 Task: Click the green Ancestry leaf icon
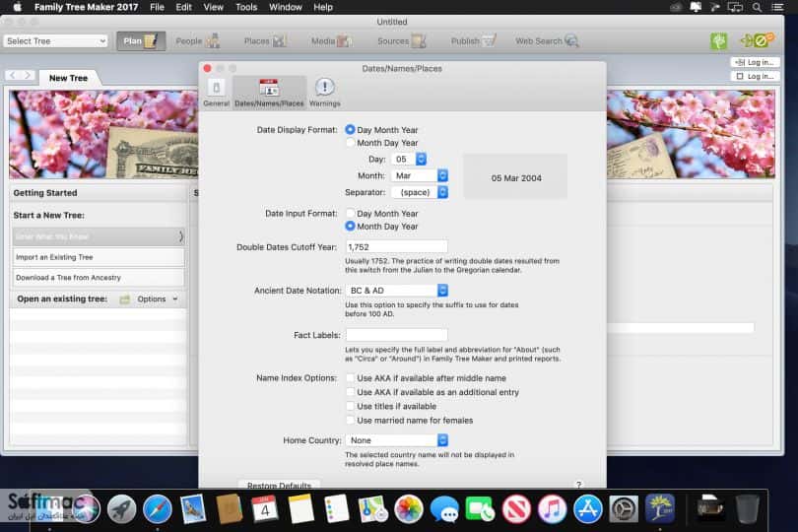tap(718, 41)
